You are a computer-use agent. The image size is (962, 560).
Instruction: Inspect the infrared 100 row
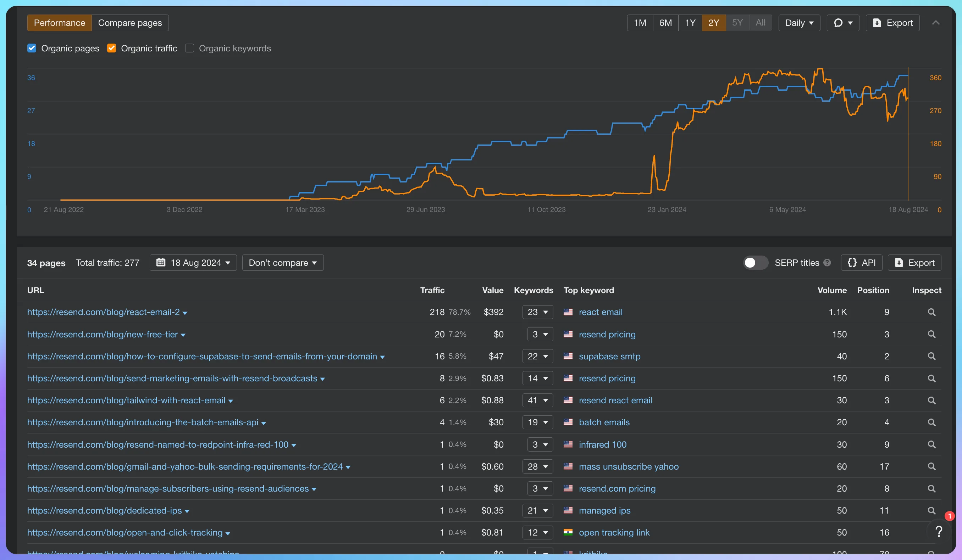click(x=931, y=444)
